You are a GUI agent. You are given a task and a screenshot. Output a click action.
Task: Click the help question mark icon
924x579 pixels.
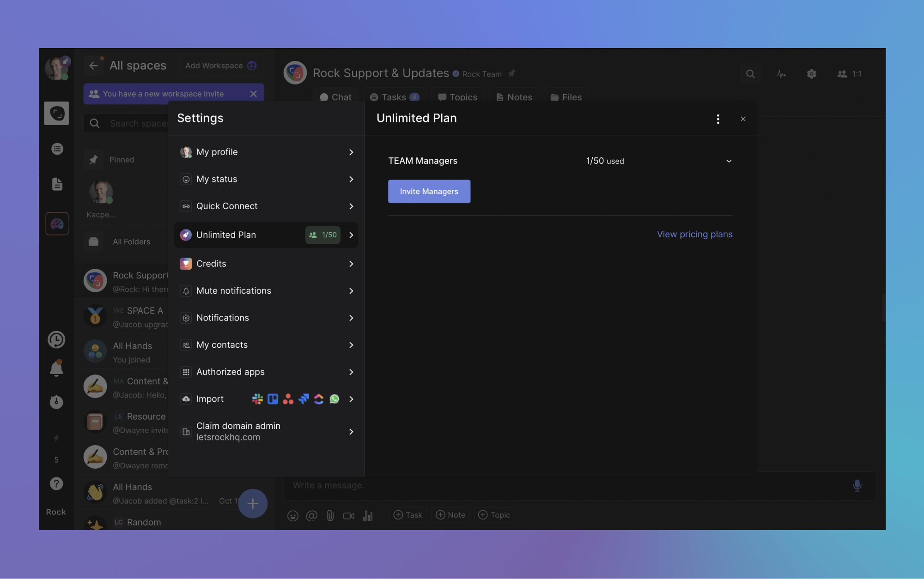56,483
